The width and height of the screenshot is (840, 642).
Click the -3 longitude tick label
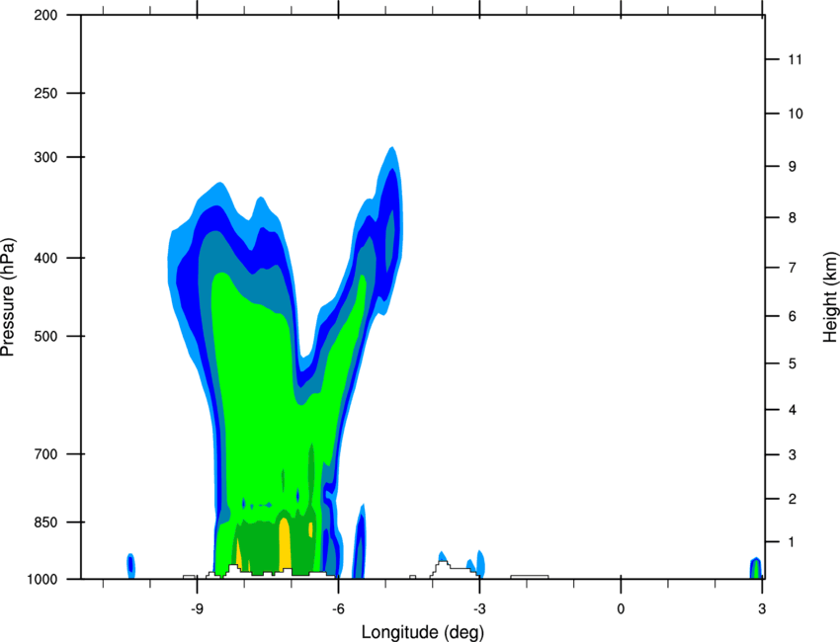point(479,609)
